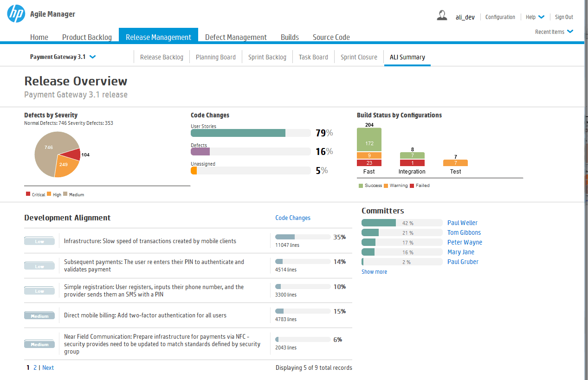
Task: Open the Sprint Backlog sub-tab
Action: [267, 57]
